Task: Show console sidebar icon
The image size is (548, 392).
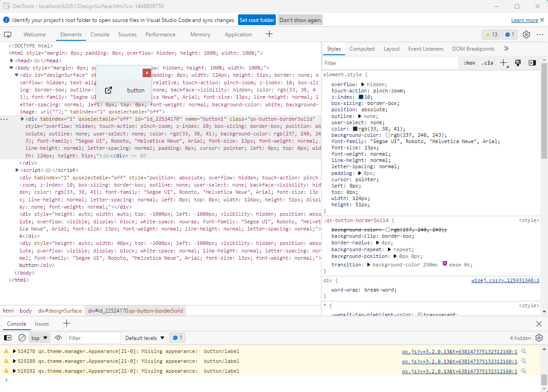Action: point(8,338)
